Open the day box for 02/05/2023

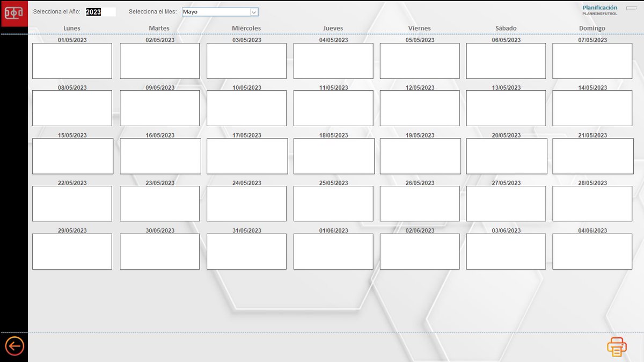coord(159,61)
